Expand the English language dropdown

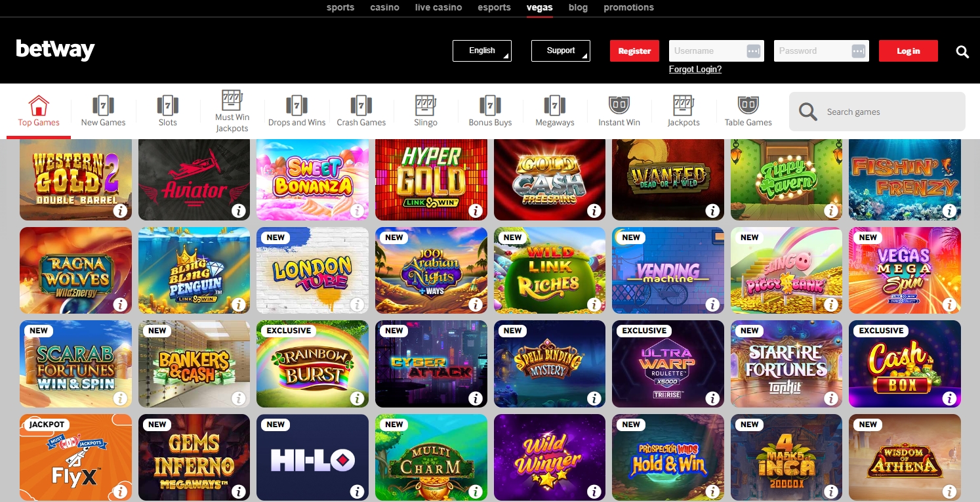[x=482, y=51]
